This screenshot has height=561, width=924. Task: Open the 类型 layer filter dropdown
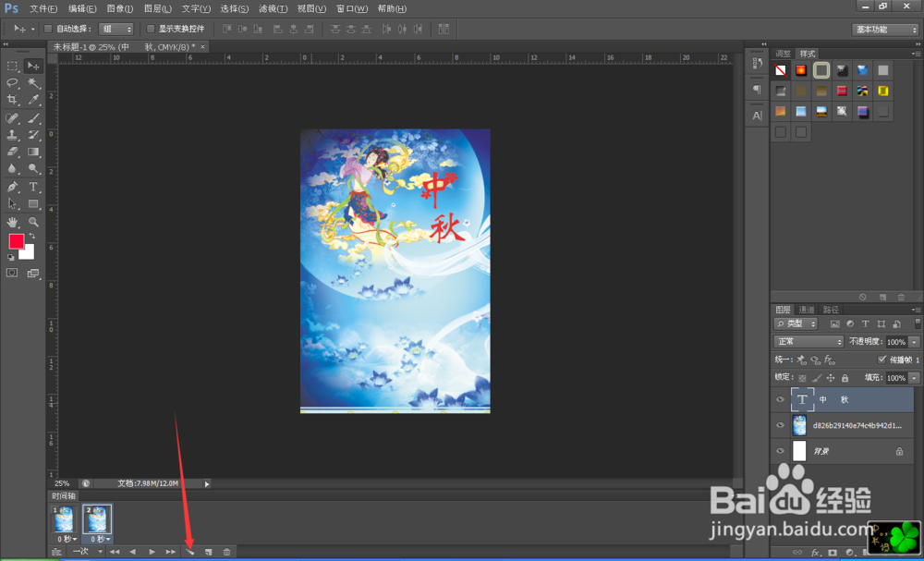point(796,324)
